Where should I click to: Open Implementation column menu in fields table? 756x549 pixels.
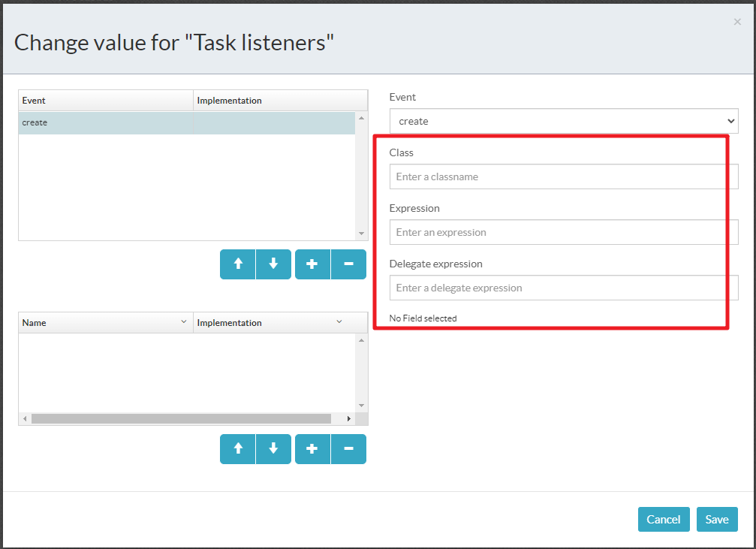(339, 322)
